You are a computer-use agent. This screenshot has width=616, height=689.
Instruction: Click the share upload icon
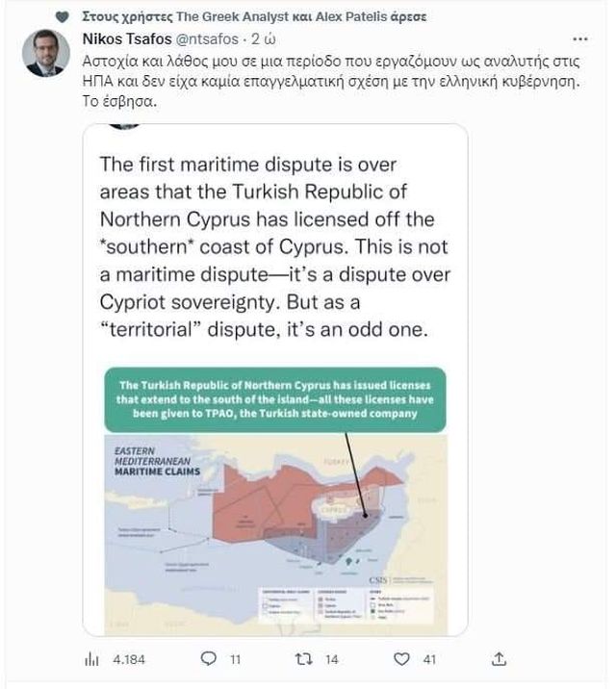coord(499,659)
